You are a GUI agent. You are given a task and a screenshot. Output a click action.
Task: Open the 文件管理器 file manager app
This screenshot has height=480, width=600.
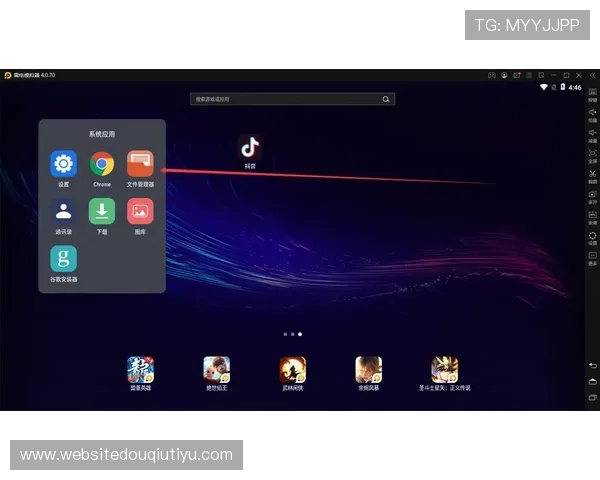click(140, 164)
